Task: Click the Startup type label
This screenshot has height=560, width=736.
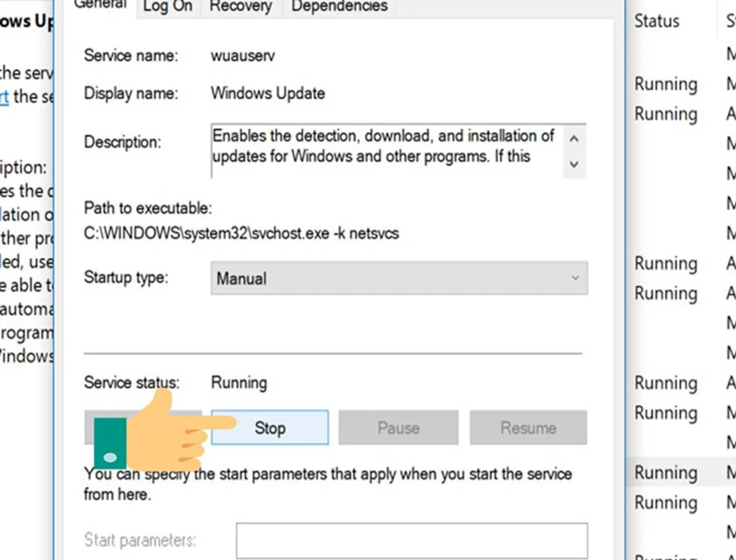Action: click(126, 278)
